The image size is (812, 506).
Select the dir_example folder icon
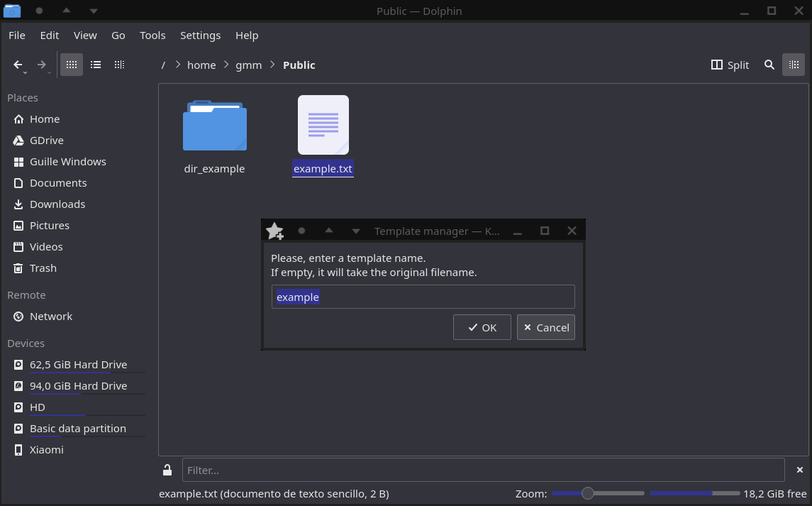(x=214, y=126)
